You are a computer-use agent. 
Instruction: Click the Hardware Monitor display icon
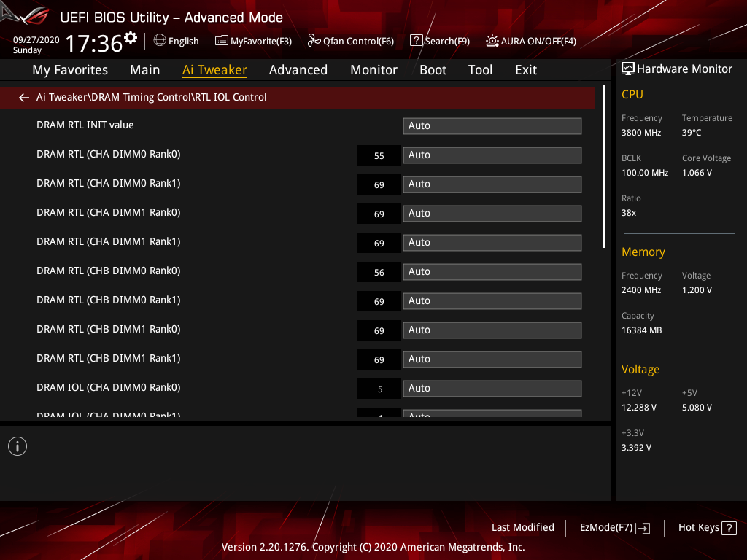tap(628, 69)
